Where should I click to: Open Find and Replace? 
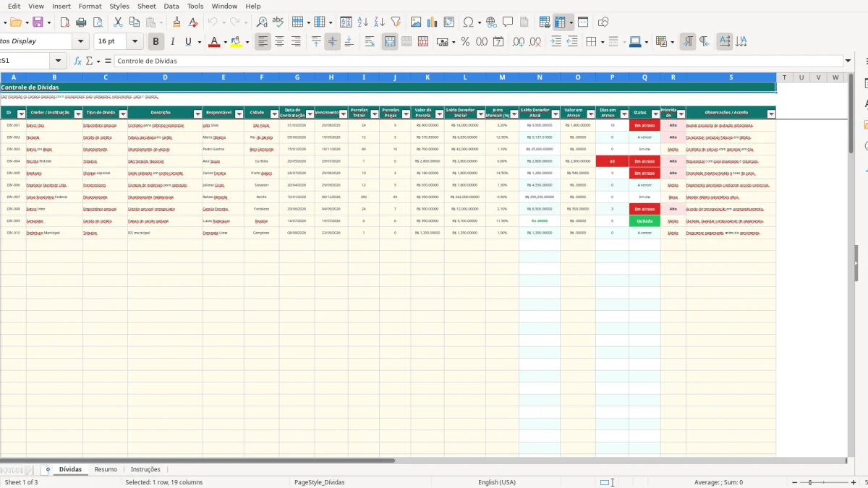[x=262, y=22]
